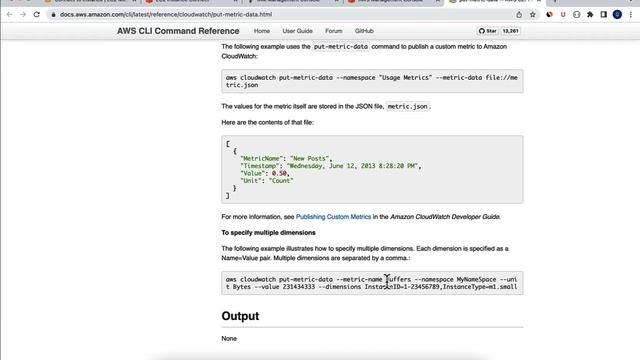Click the multiple dimensions command block
The width and height of the screenshot is (640, 360).
(x=372, y=283)
